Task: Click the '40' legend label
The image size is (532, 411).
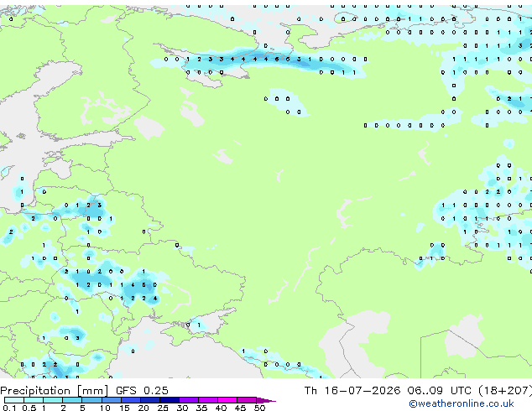Action: 221,408
